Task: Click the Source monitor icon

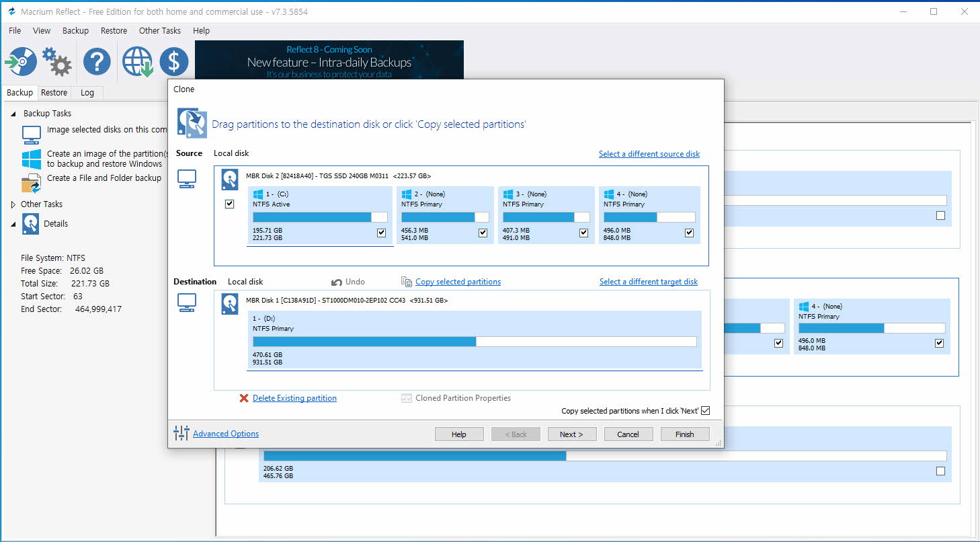Action: pyautogui.click(x=186, y=179)
